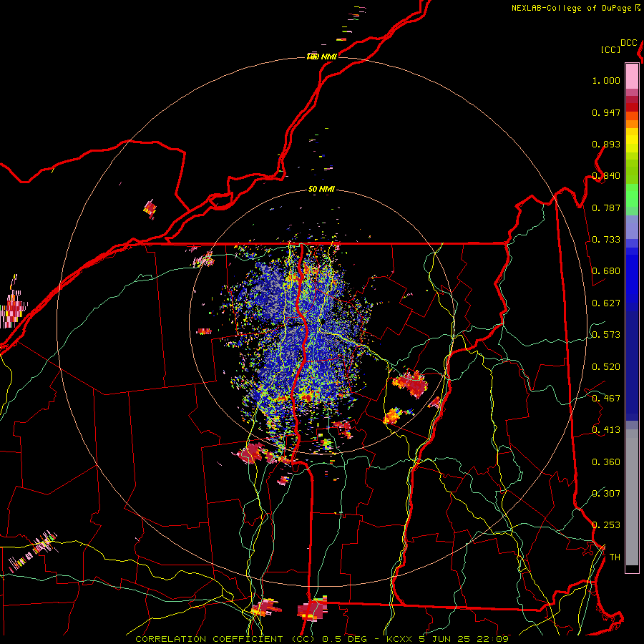The height and width of the screenshot is (644, 644).
Task: Pick the bright green segment of color scale
Action: coord(632,195)
